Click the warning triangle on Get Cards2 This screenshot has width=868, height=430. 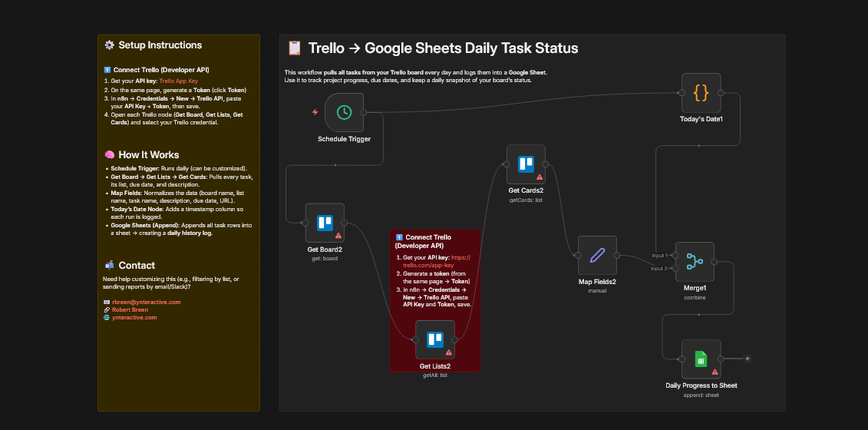pos(540,177)
